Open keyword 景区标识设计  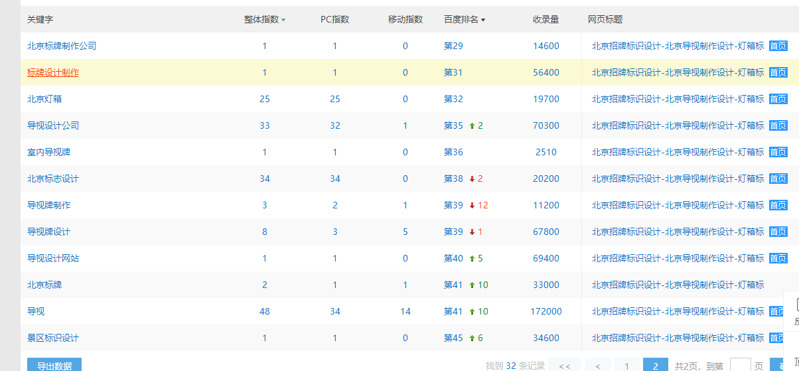click(x=53, y=337)
